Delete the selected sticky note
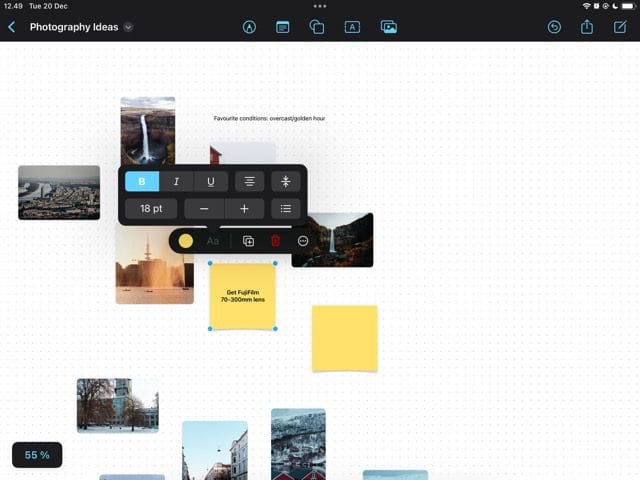 click(276, 241)
